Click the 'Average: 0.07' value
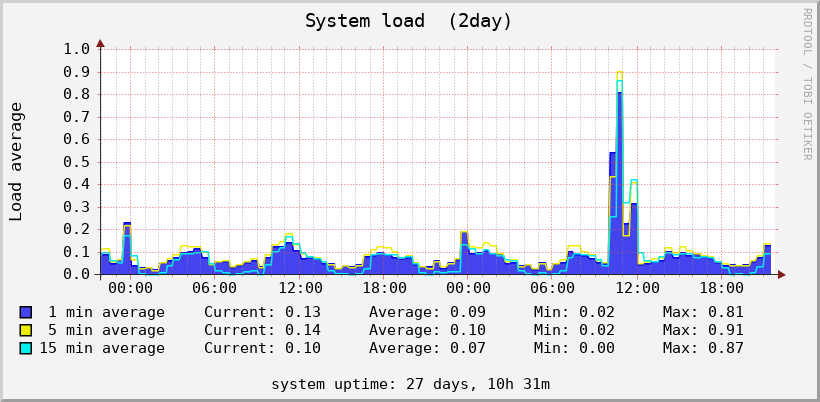The width and height of the screenshot is (820, 402). [x=427, y=348]
